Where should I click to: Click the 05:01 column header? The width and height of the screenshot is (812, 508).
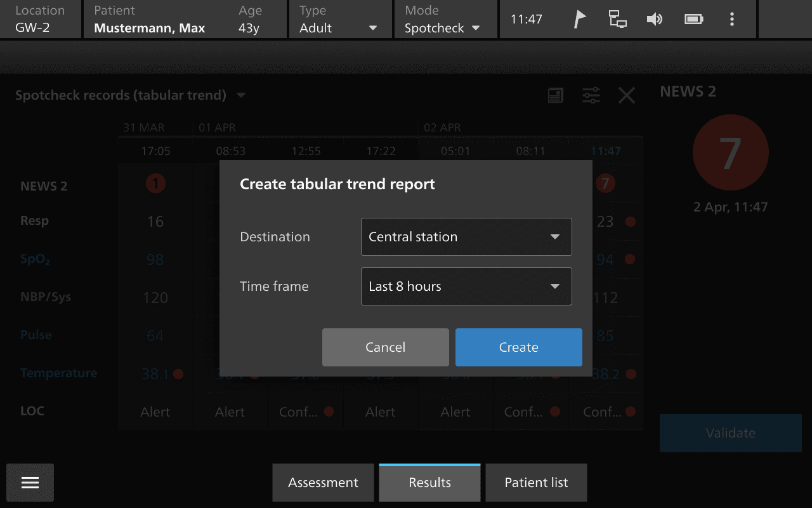455,151
